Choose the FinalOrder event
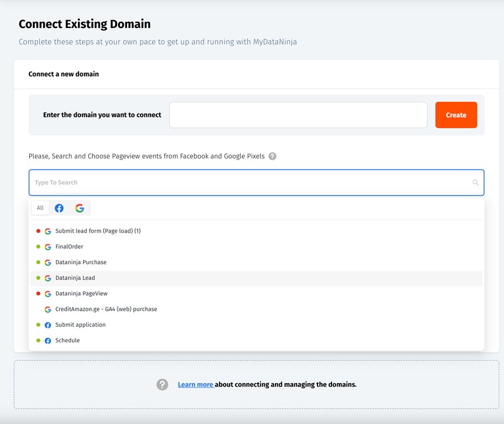The width and height of the screenshot is (504, 424). 69,247
